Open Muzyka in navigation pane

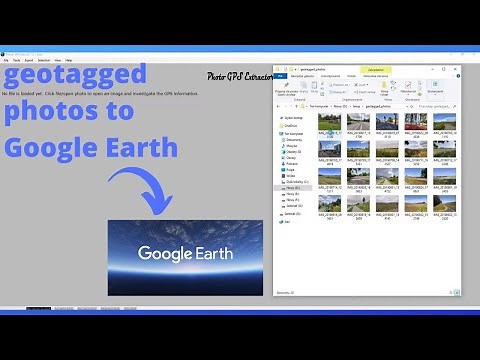[289, 146]
